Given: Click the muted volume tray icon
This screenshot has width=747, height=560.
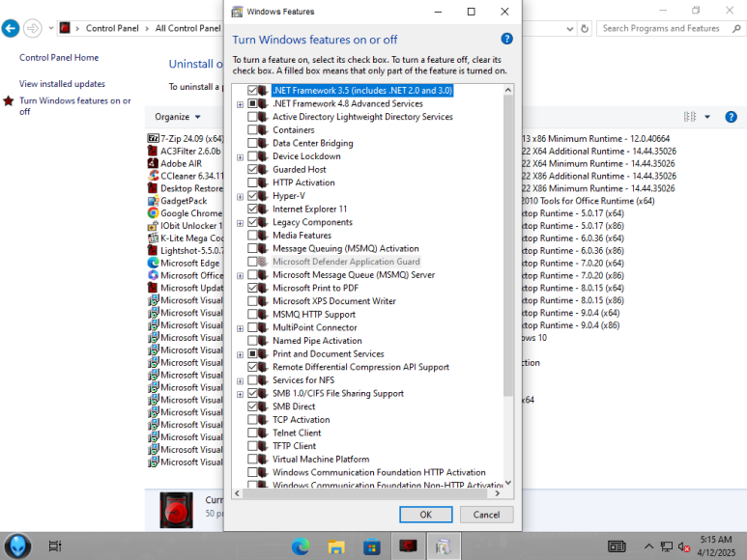Looking at the screenshot, I should click(683, 546).
